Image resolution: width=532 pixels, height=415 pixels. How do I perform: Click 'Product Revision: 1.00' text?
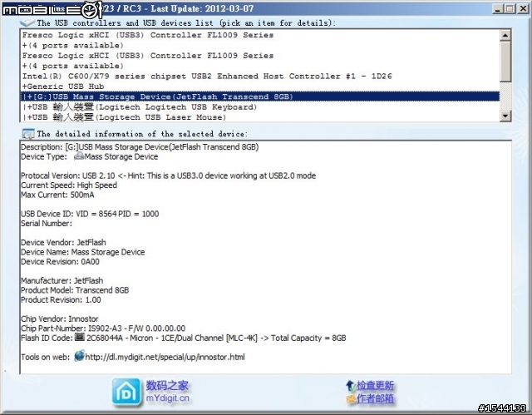(61, 299)
